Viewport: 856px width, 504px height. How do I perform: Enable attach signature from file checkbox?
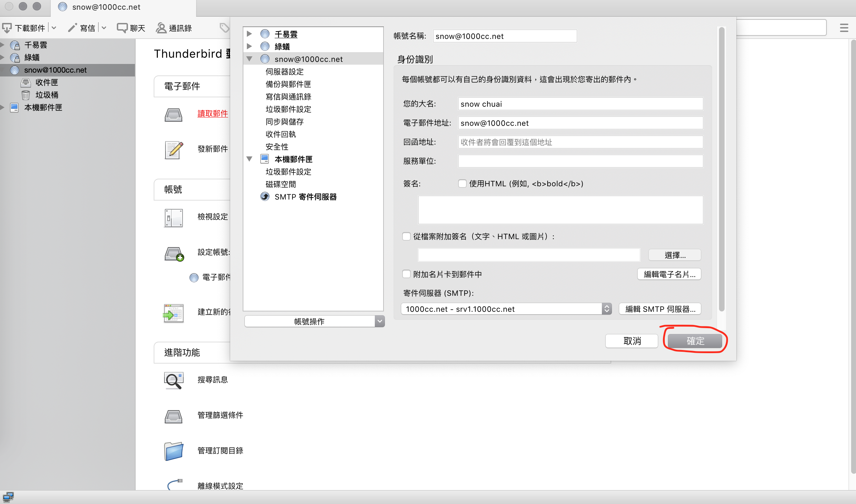coord(406,236)
